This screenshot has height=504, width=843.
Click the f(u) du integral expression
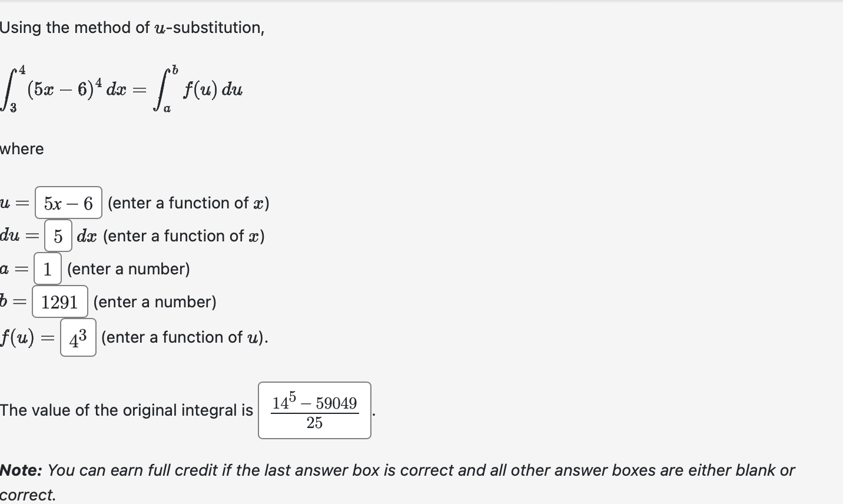pos(200,88)
